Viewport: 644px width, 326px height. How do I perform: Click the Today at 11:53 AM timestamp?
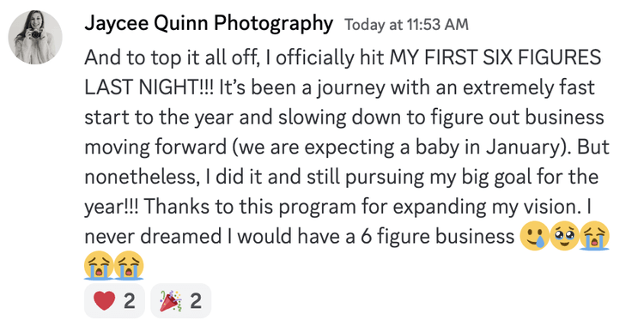(407, 25)
